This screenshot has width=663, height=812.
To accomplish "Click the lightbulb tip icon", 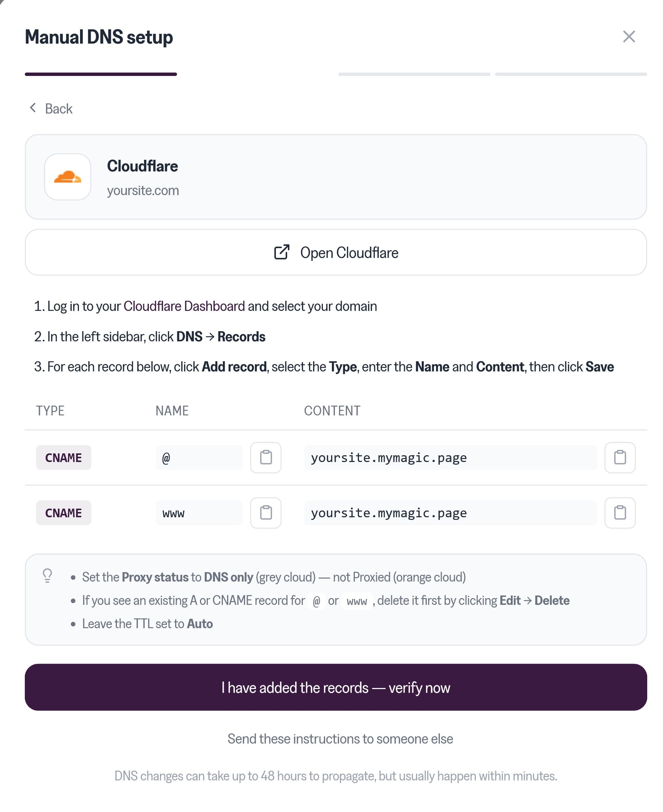I will pyautogui.click(x=47, y=576).
